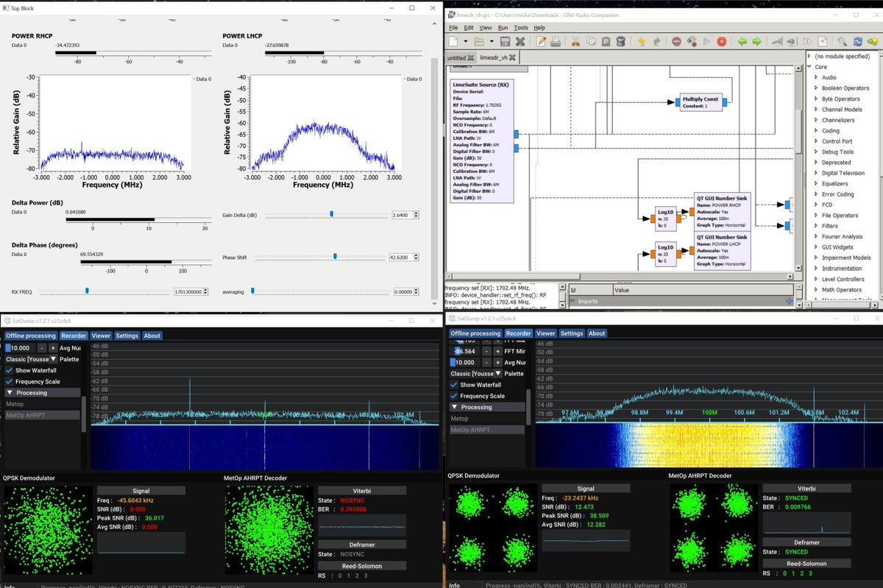Click the green right arrow rotate icon
Viewport: 883px width, 588px height.
tap(758, 42)
